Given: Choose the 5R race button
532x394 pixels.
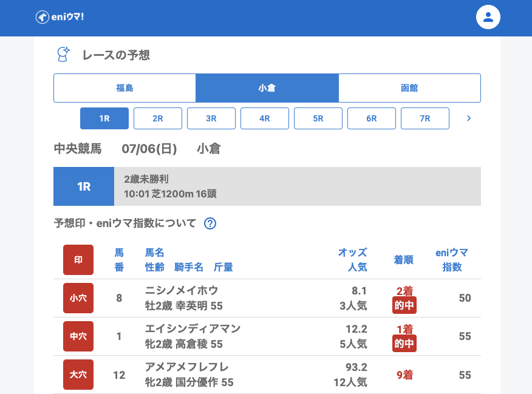Looking at the screenshot, I should (318, 118).
